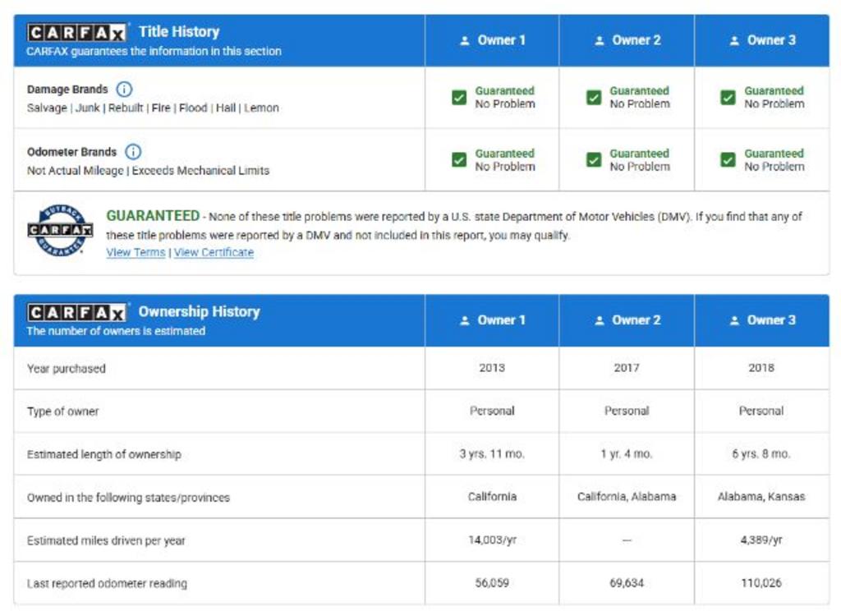Viewport: 841px width, 616px height.
Task: Click 'Not Actual Mileage | Exceeds Mechanical Limits' text
Action: click(x=148, y=171)
